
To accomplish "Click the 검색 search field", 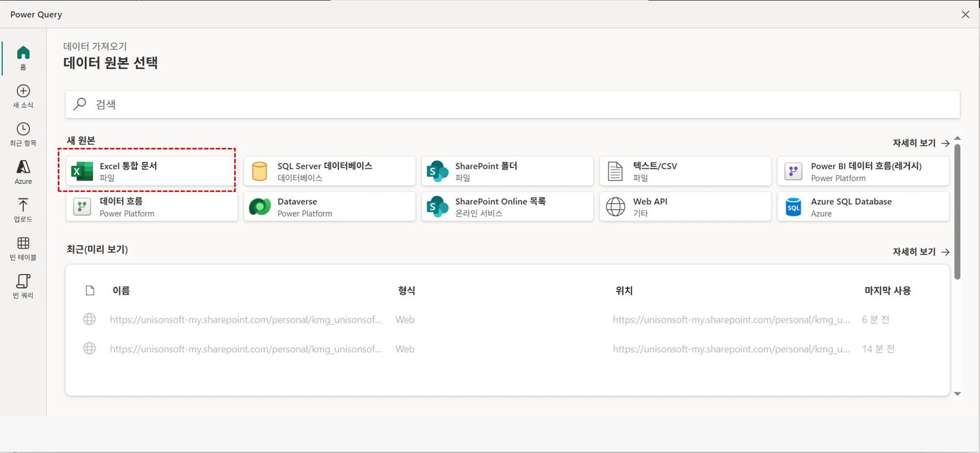I will click(512, 104).
